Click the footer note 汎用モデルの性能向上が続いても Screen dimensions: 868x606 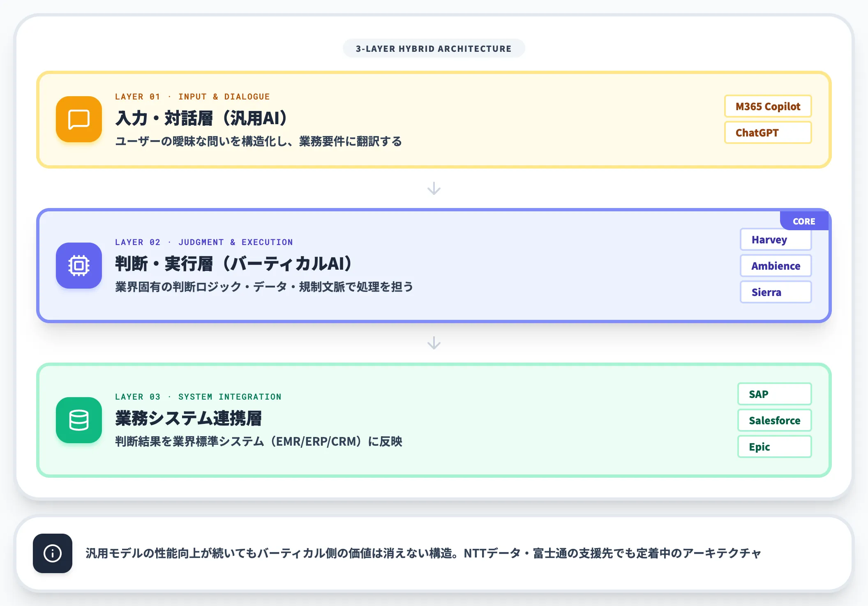423,553
